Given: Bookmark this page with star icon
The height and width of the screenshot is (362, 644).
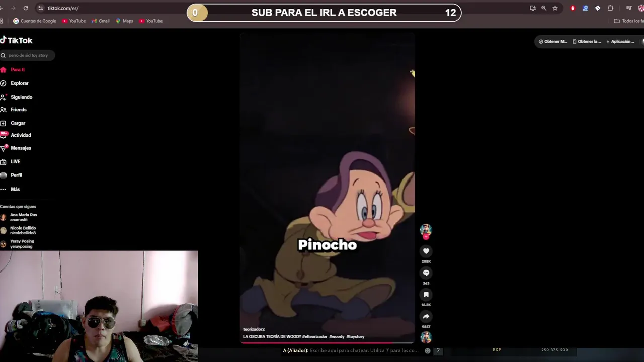Looking at the screenshot, I should pyautogui.click(x=555, y=8).
